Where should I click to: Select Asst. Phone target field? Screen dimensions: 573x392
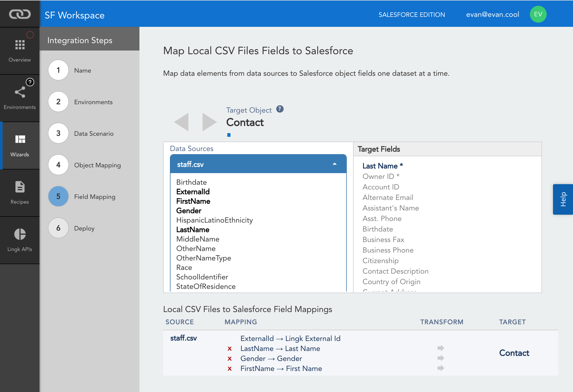click(x=382, y=218)
